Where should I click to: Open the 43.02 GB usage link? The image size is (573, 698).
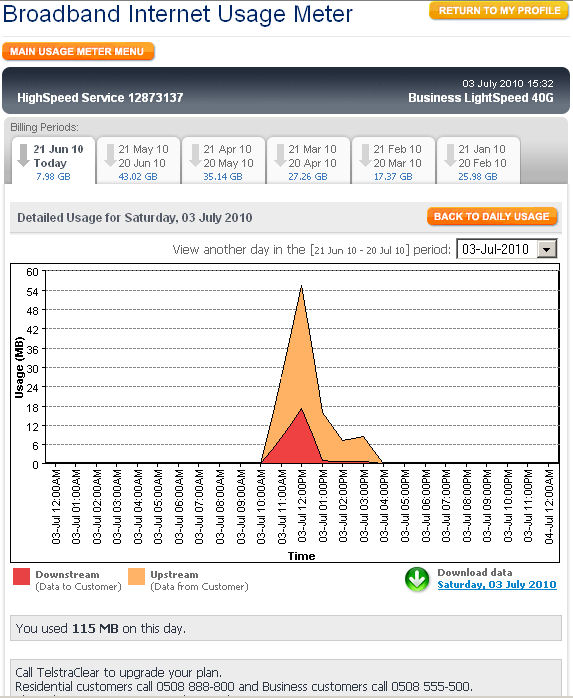[x=138, y=176]
